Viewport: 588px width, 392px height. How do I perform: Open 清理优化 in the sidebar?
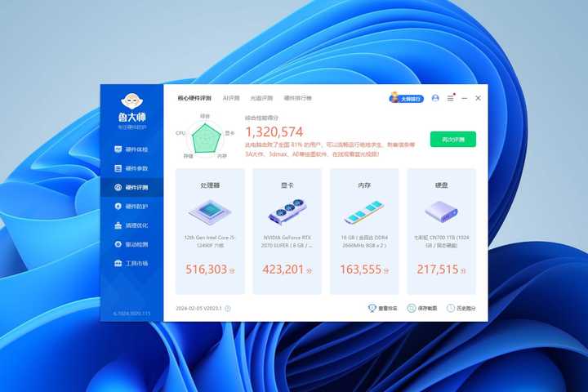click(x=131, y=225)
